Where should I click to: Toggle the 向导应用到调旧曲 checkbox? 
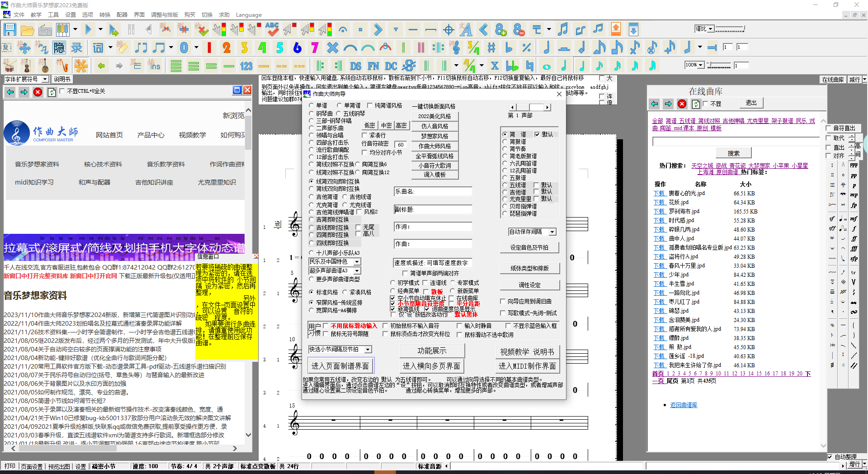[x=503, y=301]
